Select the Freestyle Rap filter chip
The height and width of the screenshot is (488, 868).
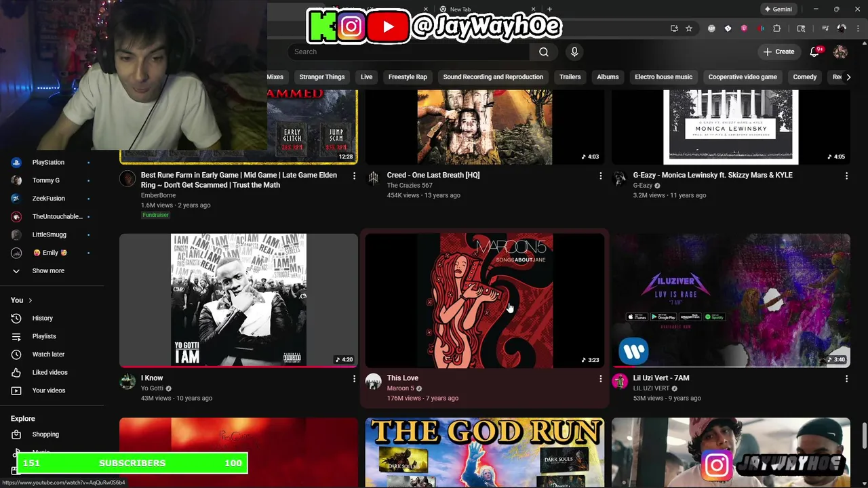(x=408, y=77)
